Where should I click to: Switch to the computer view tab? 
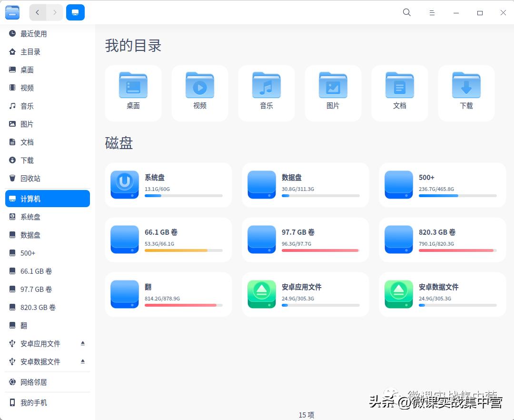[75, 12]
